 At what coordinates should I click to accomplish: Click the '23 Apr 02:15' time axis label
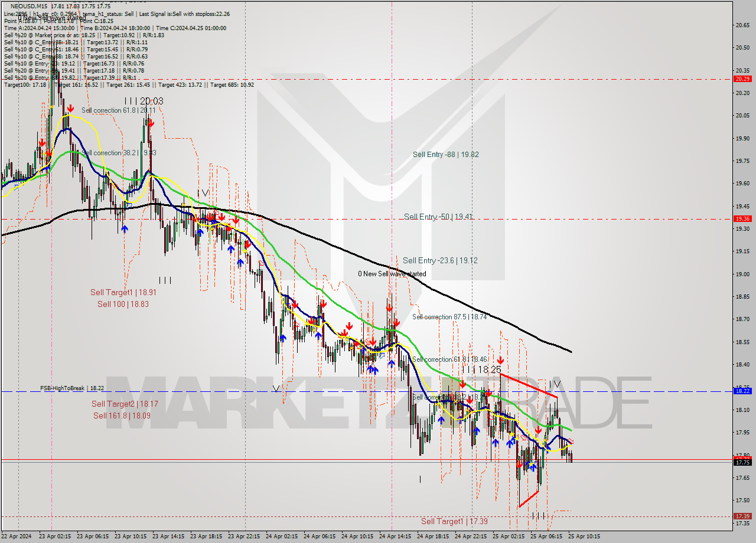(55, 537)
